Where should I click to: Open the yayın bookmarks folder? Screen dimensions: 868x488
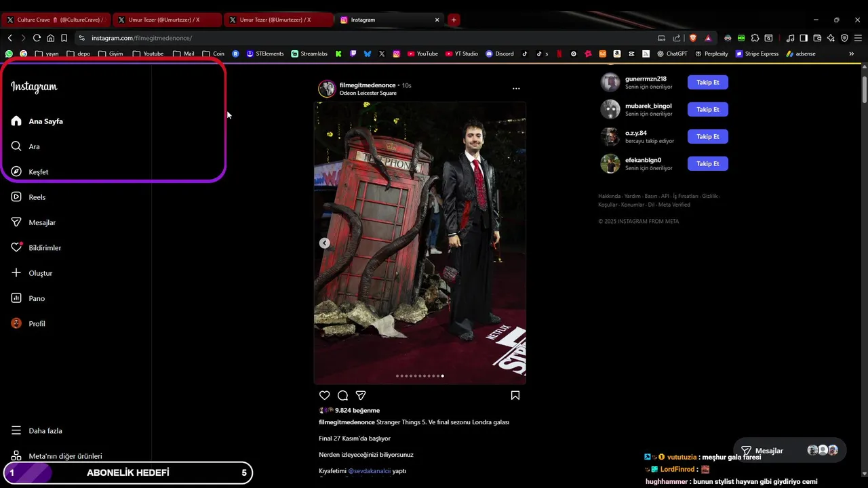[47, 54]
